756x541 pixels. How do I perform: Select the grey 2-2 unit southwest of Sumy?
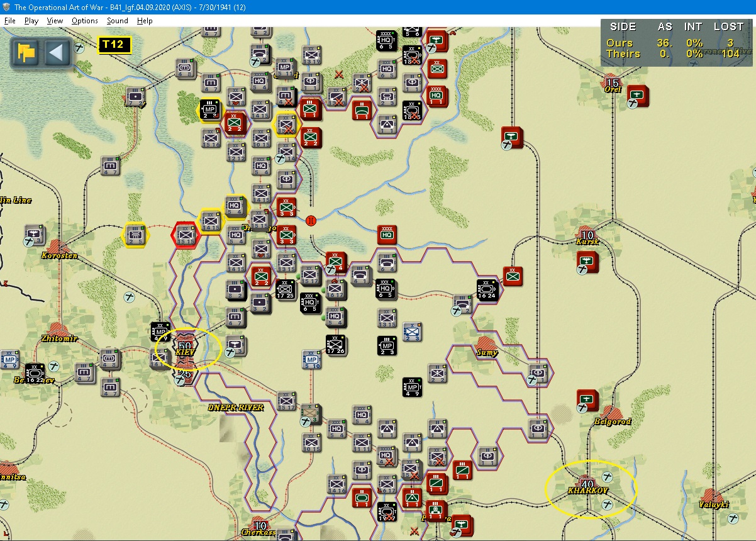click(438, 373)
